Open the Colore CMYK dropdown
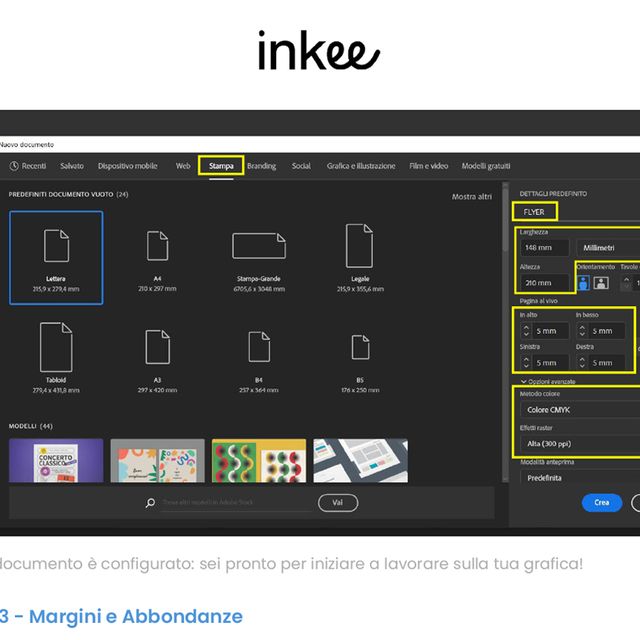The width and height of the screenshot is (640, 640). click(580, 409)
